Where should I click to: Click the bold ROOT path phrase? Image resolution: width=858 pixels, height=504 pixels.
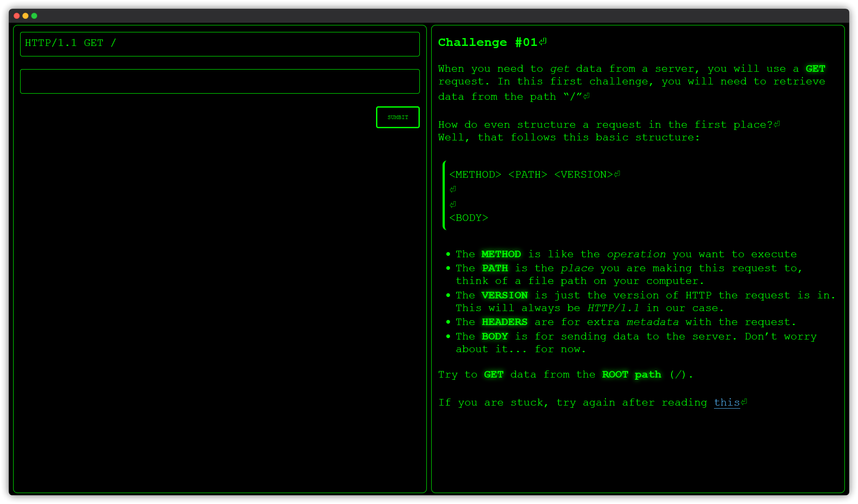pos(631,374)
